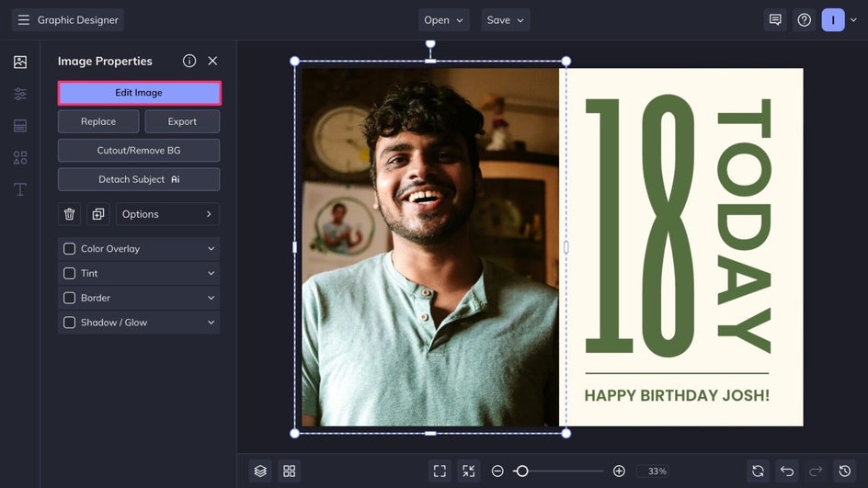Click the top-left corner resize handle
The width and height of the screenshot is (868, 488).
[x=294, y=61]
